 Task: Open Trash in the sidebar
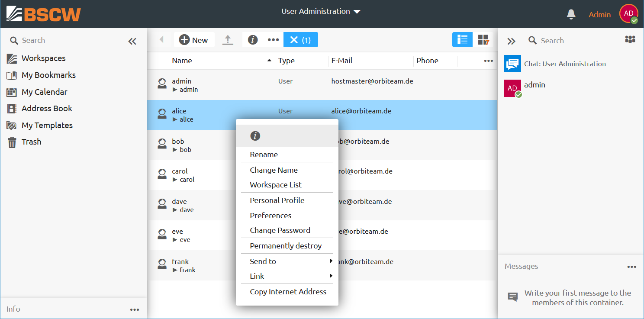click(x=31, y=142)
